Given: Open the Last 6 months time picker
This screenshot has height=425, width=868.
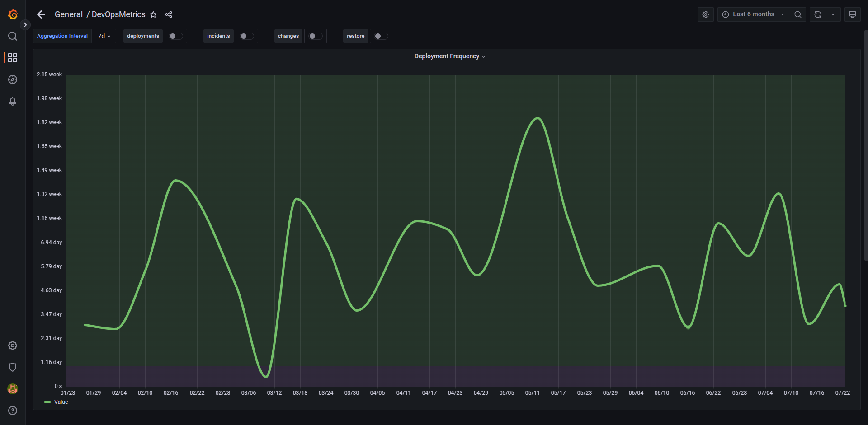Looking at the screenshot, I should (x=753, y=14).
